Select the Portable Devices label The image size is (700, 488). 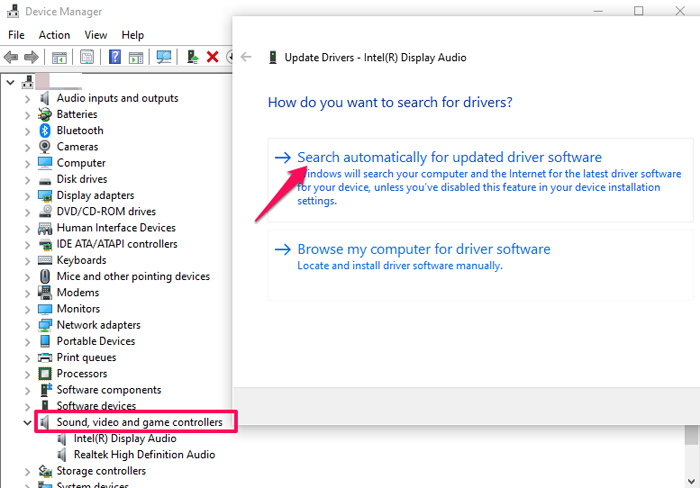coord(96,341)
